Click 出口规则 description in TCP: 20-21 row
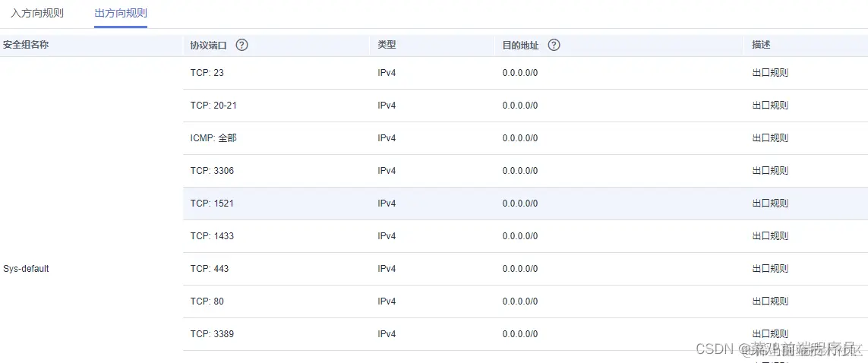868x363 pixels. pos(770,105)
